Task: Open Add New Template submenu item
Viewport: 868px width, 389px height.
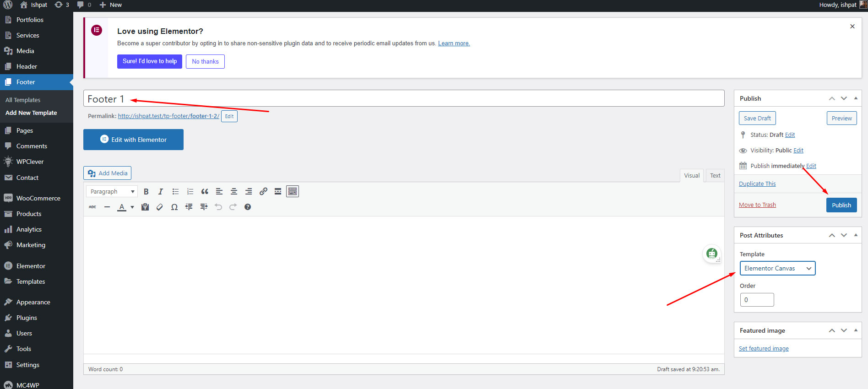Action: pos(31,113)
